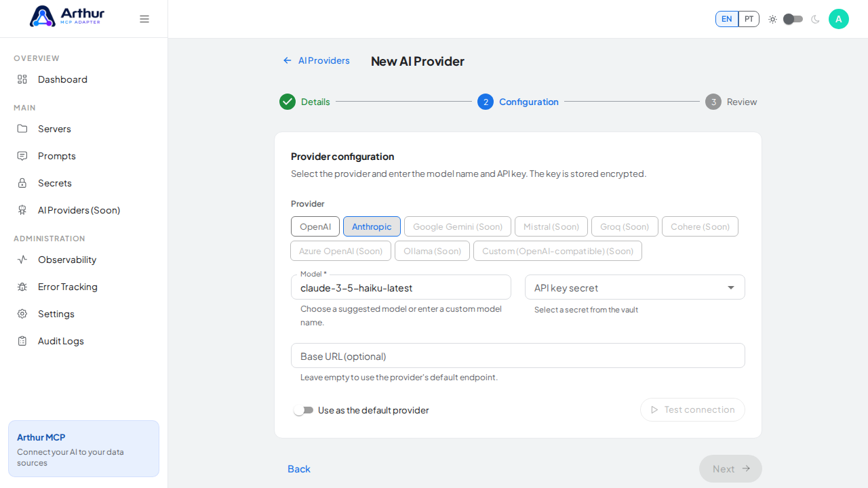The image size is (868, 488).
Task: Open Error Tracking in sidebar
Action: [x=83, y=287]
